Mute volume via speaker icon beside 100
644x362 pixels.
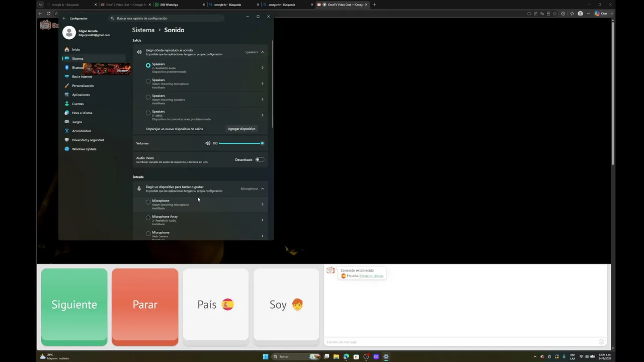pos(208,143)
